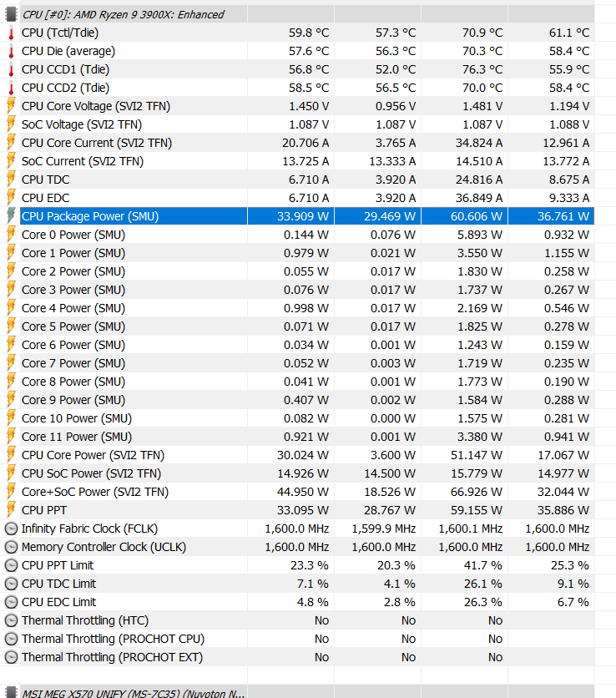Click the lightning icon for CPU Package Power
Screen dimensions: 616x698
click(11, 216)
